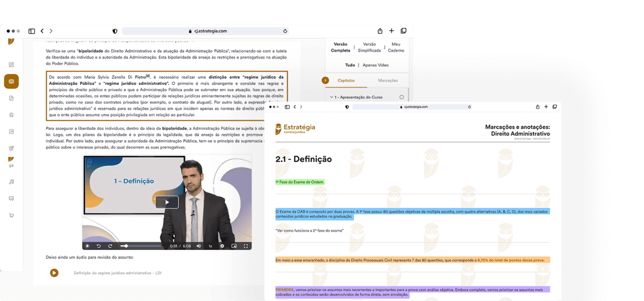Mute the video using the volume icon
The width and height of the screenshot is (644, 301).
[x=199, y=246]
